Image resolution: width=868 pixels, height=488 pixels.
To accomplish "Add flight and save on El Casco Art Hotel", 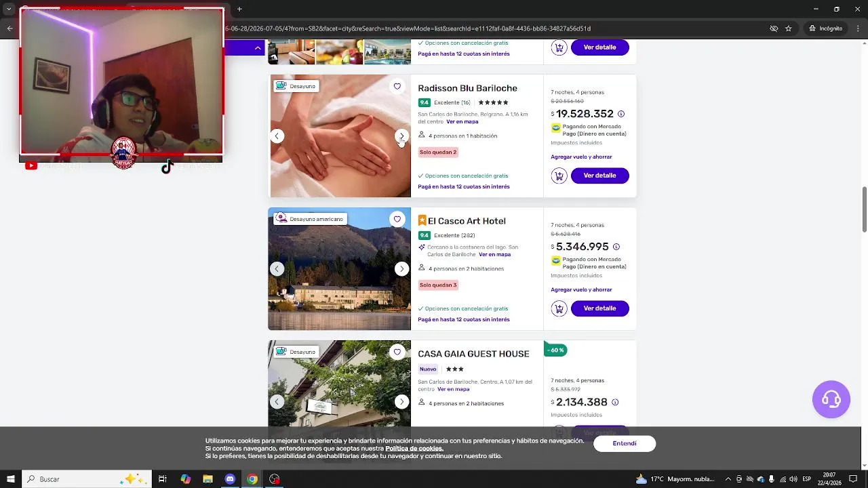I will coord(581,290).
